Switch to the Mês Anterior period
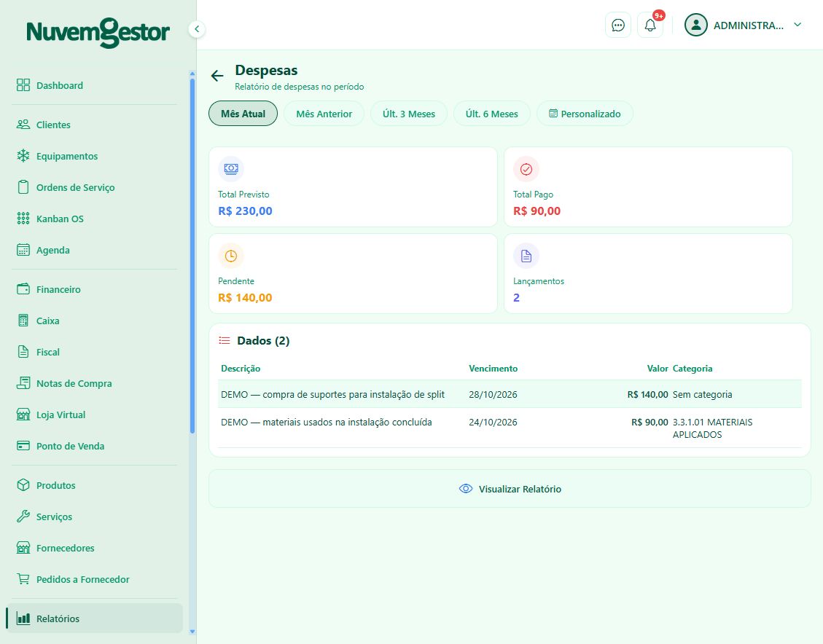The height and width of the screenshot is (644, 823). 324,114
